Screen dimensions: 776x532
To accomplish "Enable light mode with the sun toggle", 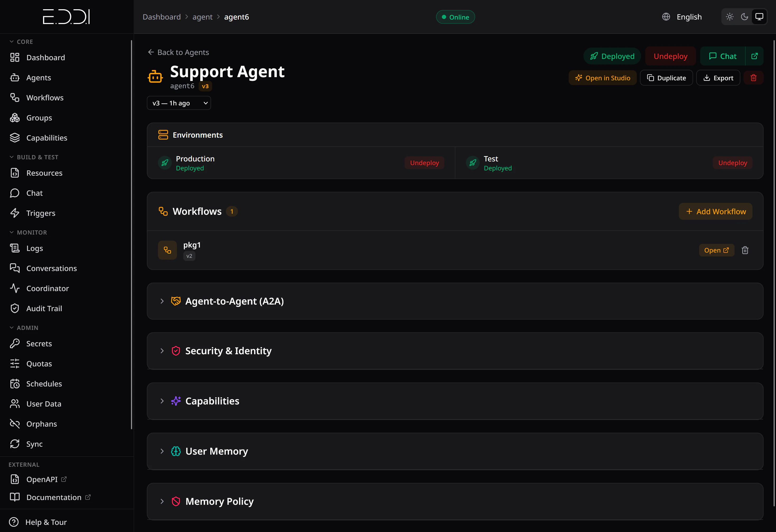I will pos(730,16).
